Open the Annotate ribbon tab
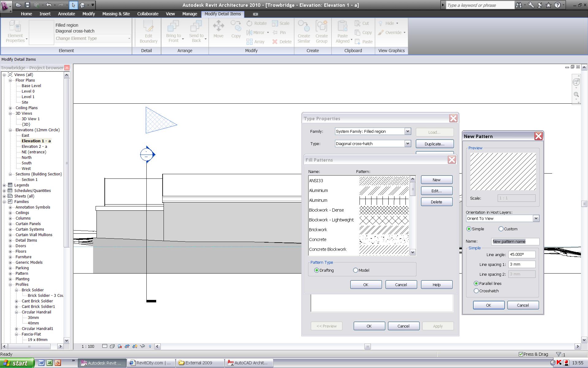Viewport: 588px width, 368px height. click(66, 14)
